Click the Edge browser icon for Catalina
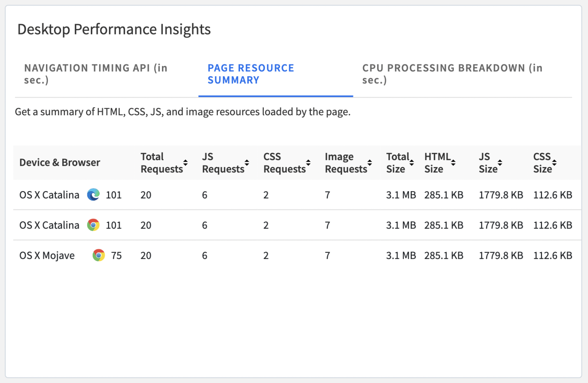 pos(93,195)
